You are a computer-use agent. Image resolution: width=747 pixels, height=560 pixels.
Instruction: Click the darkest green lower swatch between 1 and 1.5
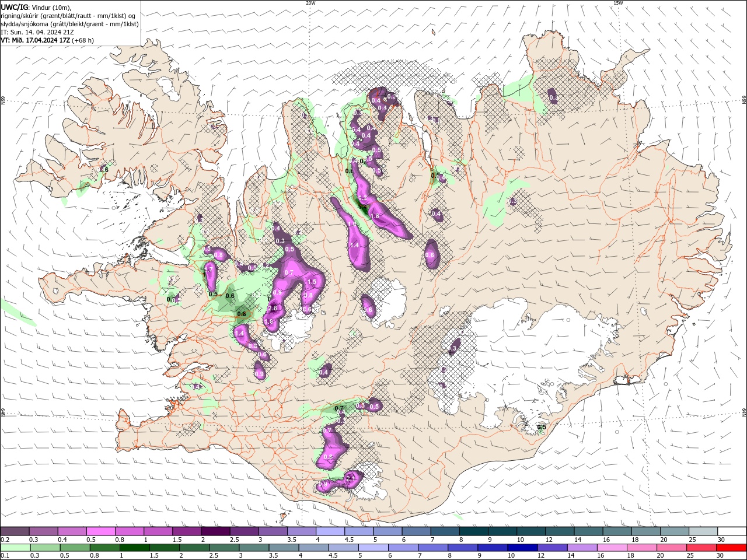(x=135, y=548)
